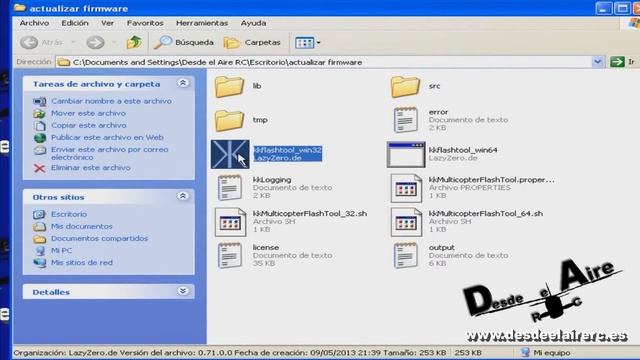Click Mover este archivo link
Viewport: 640px width, 360px height.
click(88, 113)
